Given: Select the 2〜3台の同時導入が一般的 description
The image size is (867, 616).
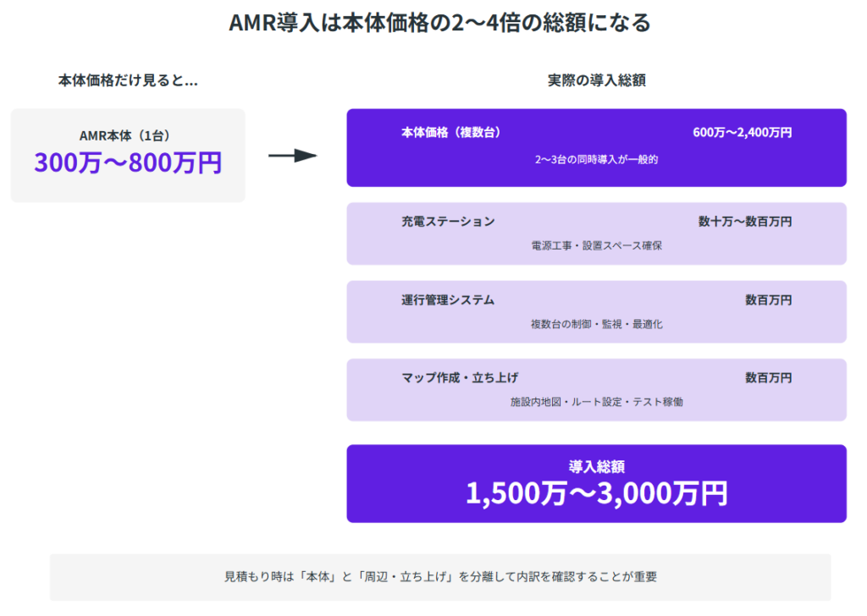Looking at the screenshot, I should pos(596,159).
